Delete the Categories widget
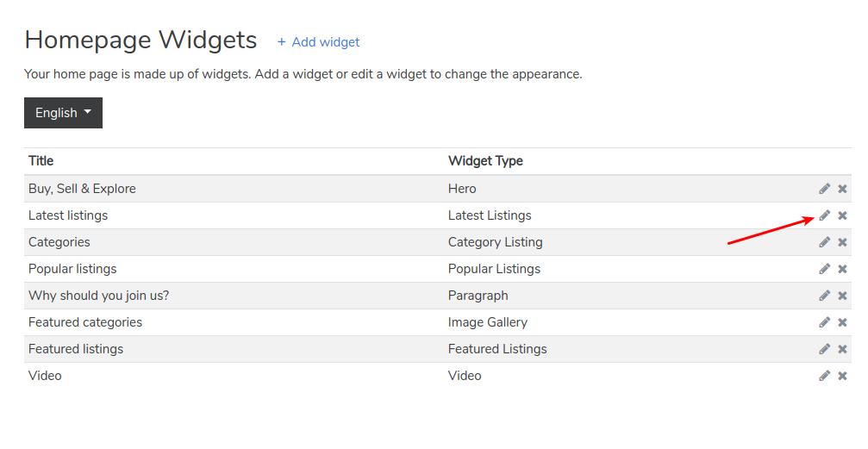The image size is (868, 449). tap(843, 242)
